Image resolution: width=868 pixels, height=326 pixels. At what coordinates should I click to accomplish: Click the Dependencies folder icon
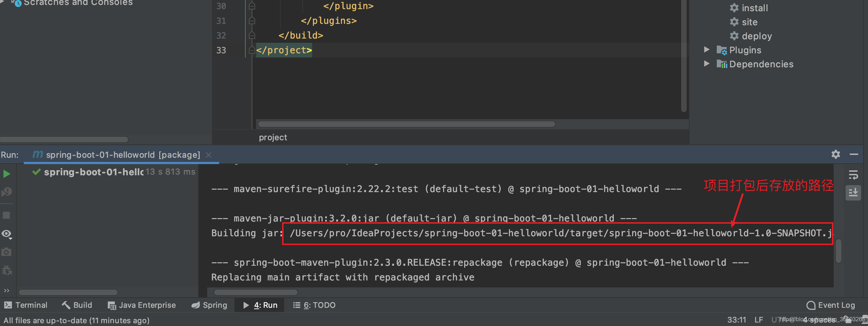722,64
